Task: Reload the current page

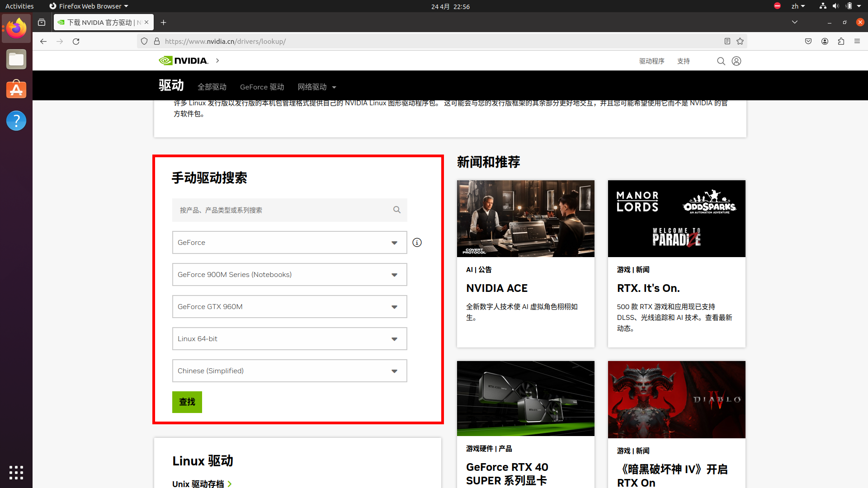Action: point(76,41)
